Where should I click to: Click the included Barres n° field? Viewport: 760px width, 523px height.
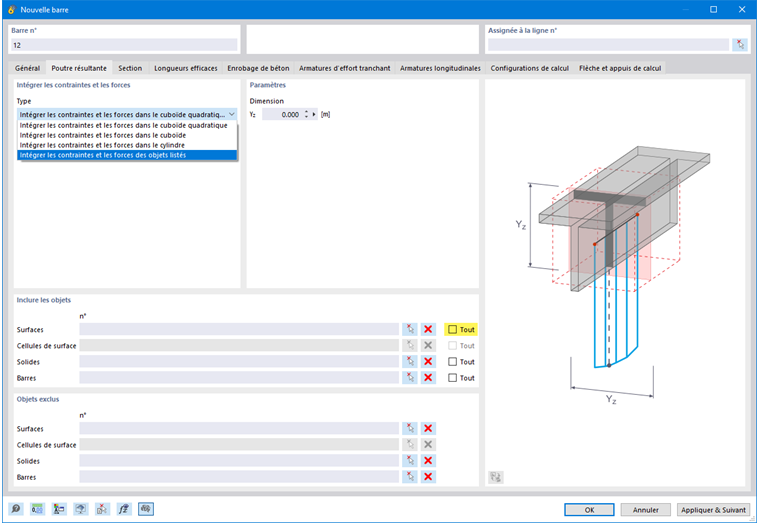point(239,378)
